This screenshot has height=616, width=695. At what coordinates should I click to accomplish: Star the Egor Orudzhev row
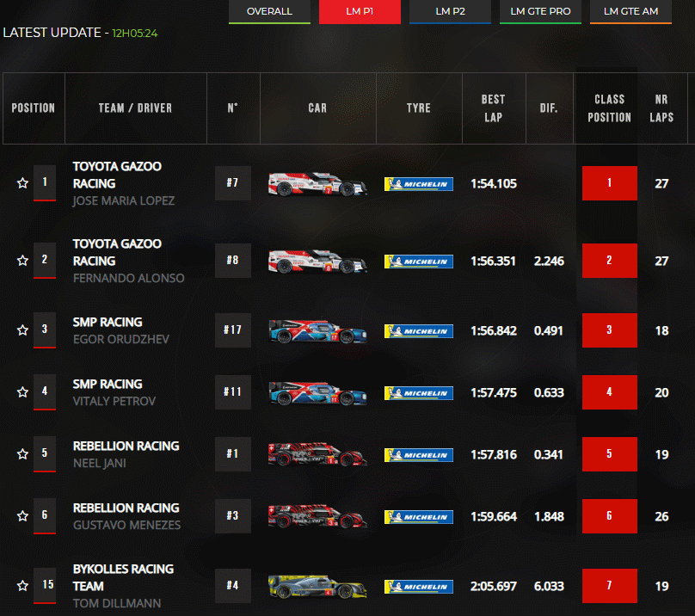[x=22, y=330]
